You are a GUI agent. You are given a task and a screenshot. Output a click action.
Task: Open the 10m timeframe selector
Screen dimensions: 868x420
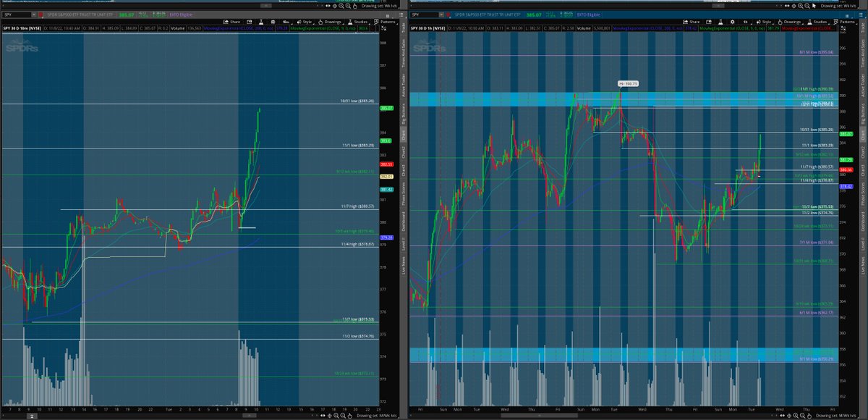pos(286,22)
